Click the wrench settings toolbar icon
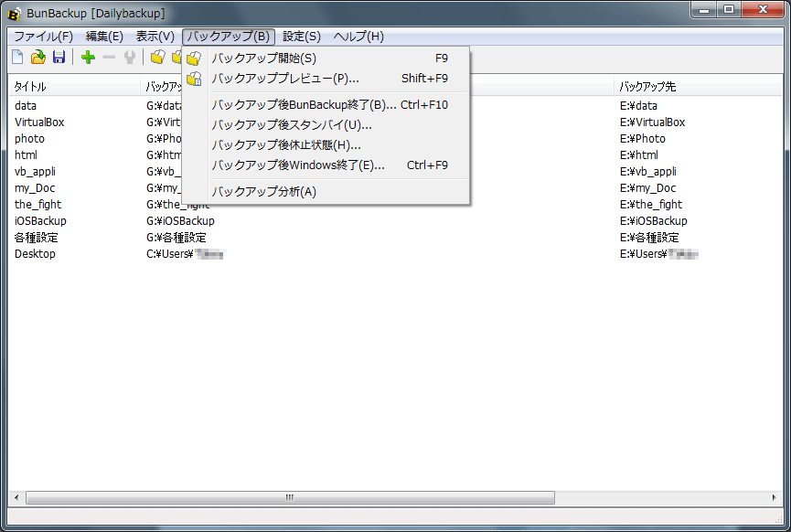 coord(130,58)
